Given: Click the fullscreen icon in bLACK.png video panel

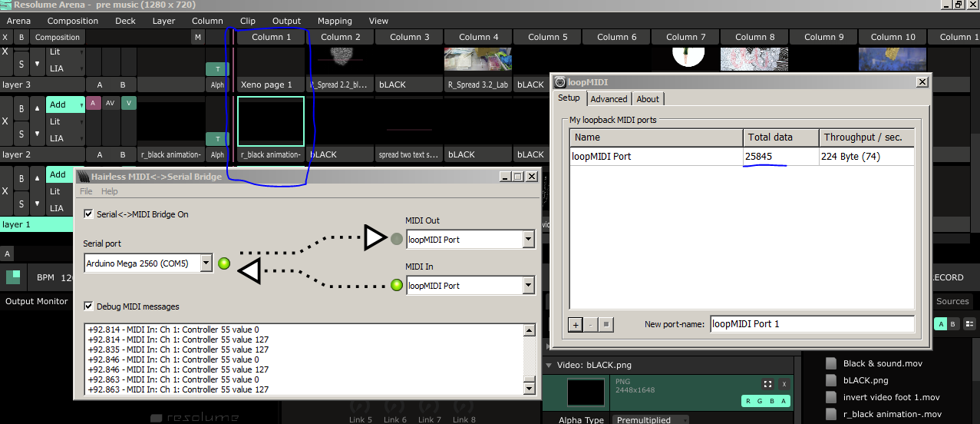Looking at the screenshot, I should coord(767,384).
